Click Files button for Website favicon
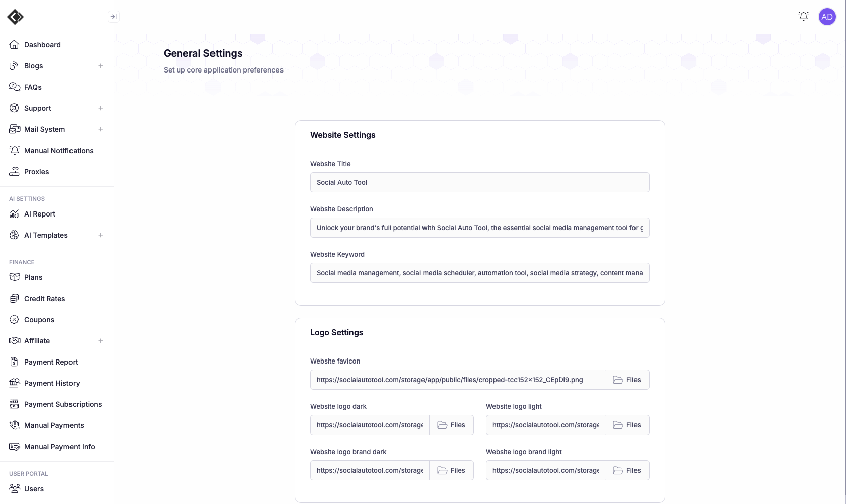Screen dimensions: 846x504 (x=627, y=380)
